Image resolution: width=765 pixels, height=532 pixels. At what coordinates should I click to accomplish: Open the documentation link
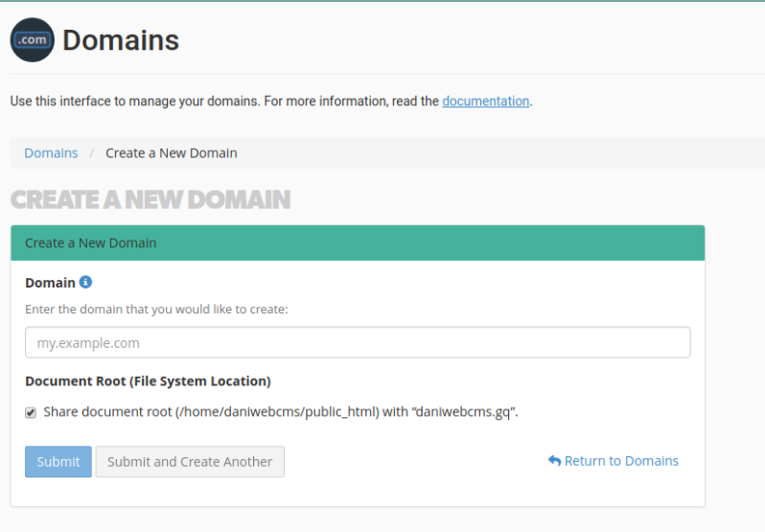pos(485,101)
